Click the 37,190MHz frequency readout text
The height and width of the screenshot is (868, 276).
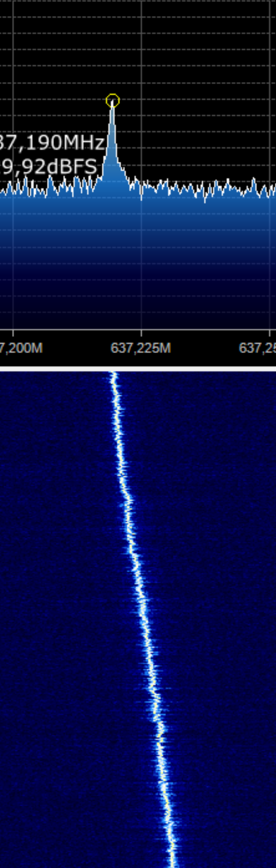(52, 143)
